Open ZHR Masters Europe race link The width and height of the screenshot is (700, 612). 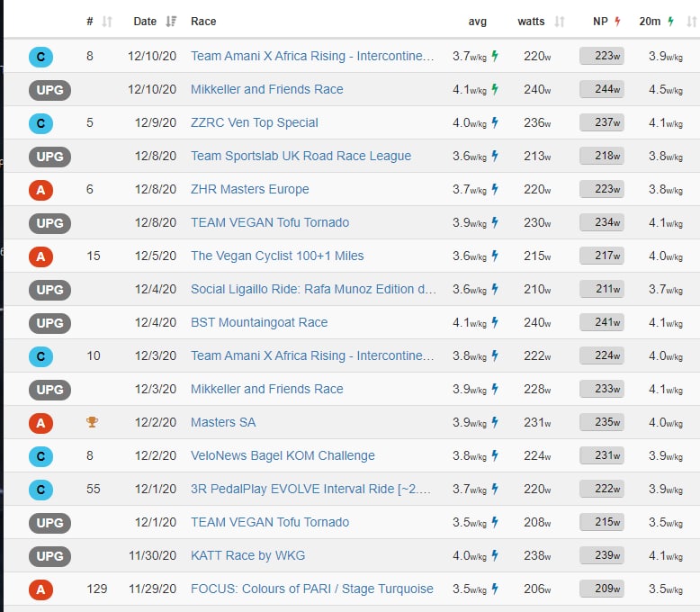pyautogui.click(x=249, y=189)
